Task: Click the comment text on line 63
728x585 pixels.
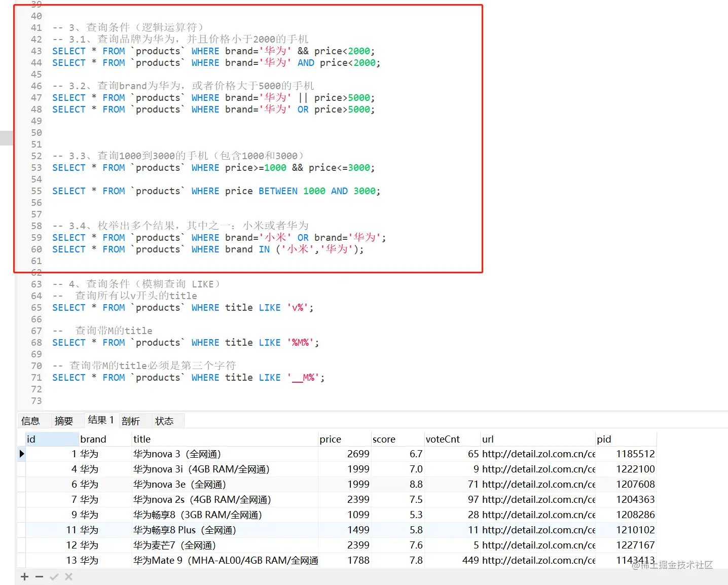Action: [137, 284]
